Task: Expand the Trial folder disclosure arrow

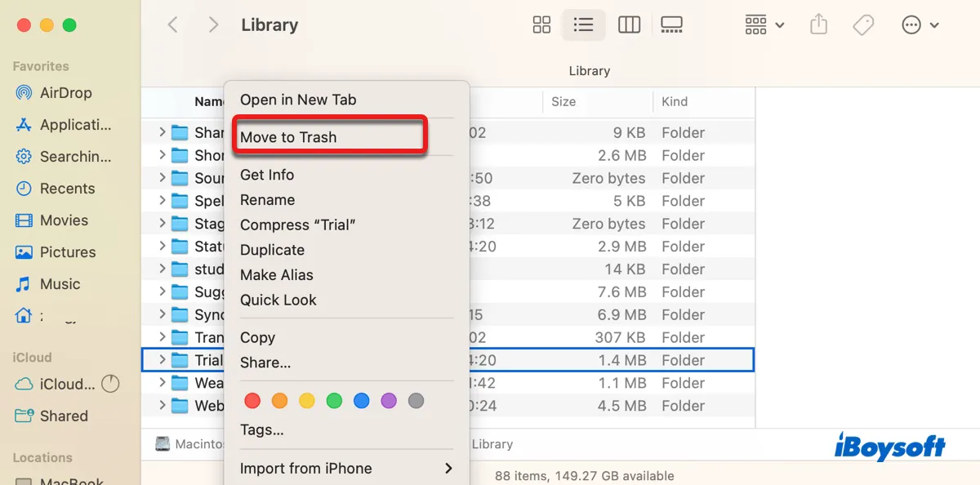Action: (x=162, y=360)
